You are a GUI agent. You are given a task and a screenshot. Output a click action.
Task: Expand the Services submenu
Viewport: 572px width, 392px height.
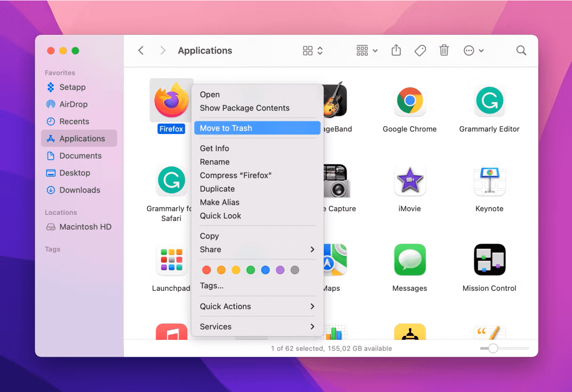point(258,327)
